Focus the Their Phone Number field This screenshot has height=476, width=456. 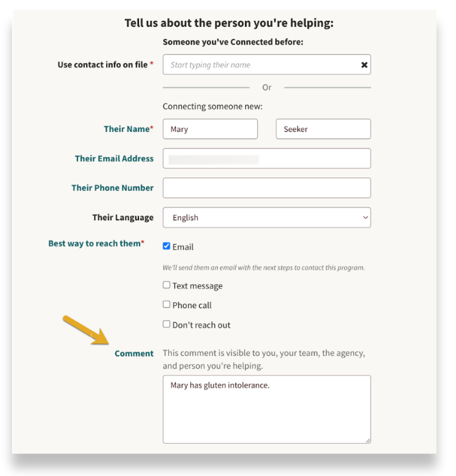click(266, 188)
